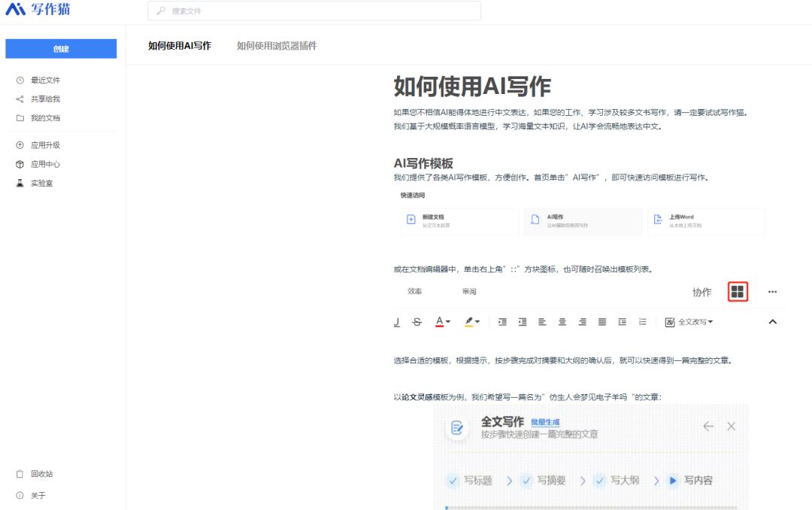Viewport: 812px width, 510px height.
Task: Select the 写大纲 step
Action: coord(617,481)
